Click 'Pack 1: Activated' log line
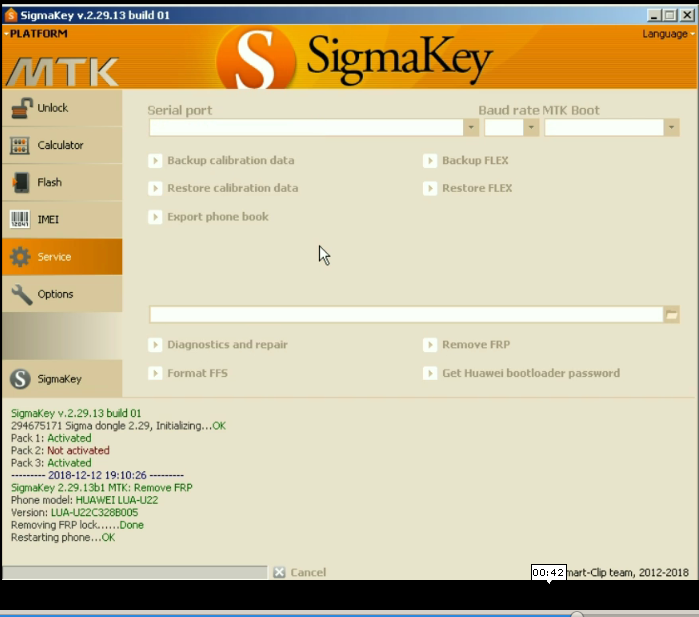699x617 pixels. 51,438
